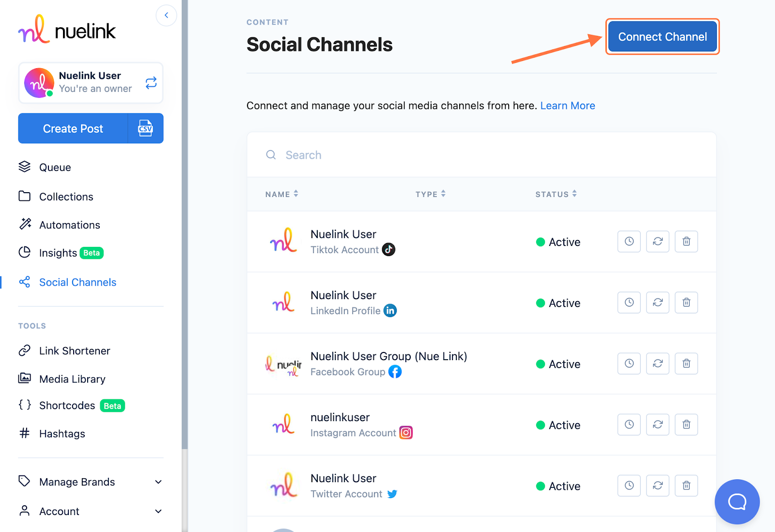The height and width of the screenshot is (532, 775).
Task: Click the Create Post button
Action: pos(73,129)
